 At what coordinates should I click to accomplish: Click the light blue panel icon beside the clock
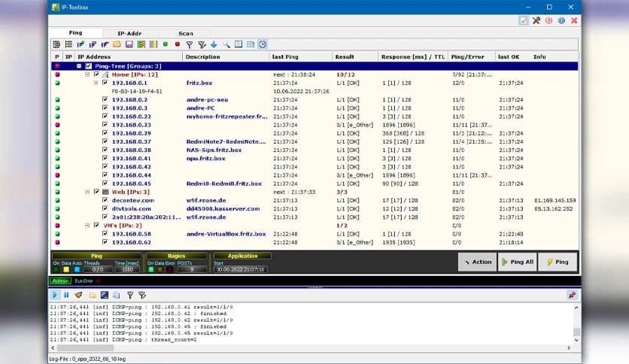[251, 44]
